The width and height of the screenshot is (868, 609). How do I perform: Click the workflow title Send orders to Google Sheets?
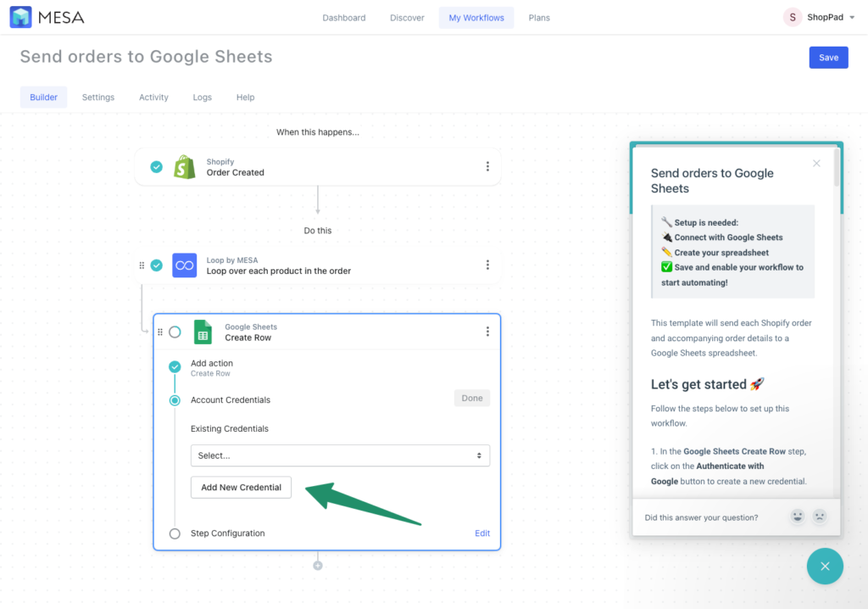click(x=146, y=57)
